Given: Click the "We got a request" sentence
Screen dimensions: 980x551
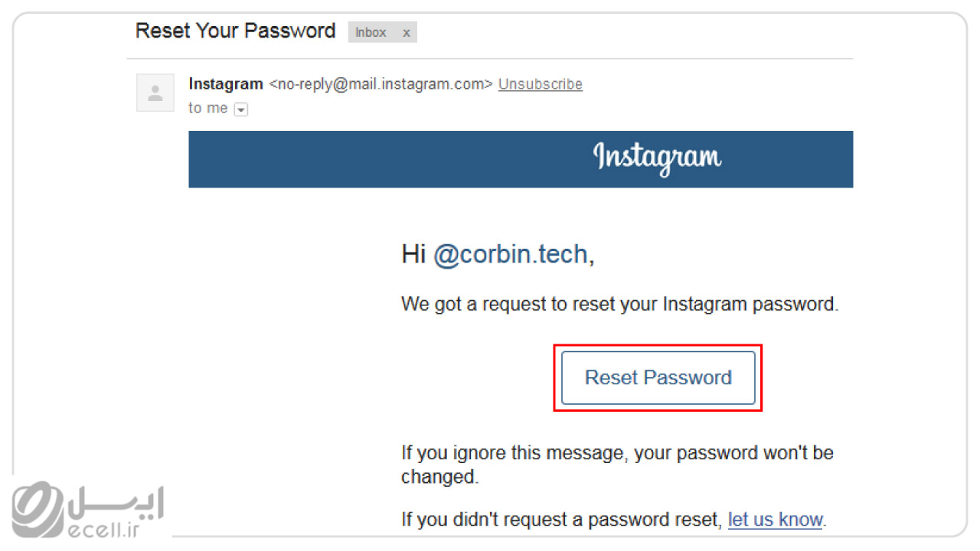Looking at the screenshot, I should 620,304.
